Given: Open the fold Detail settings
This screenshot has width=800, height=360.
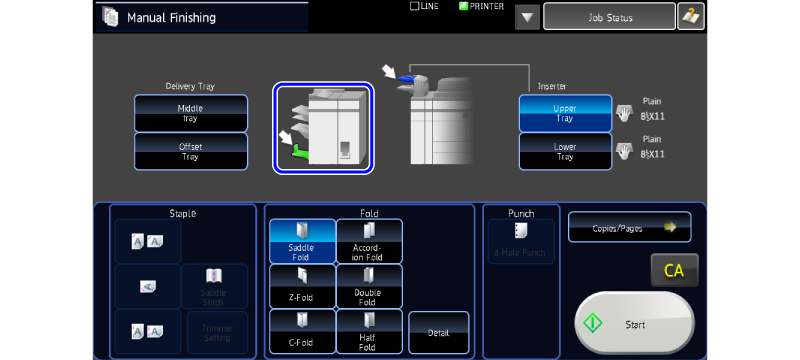Looking at the screenshot, I should [439, 332].
